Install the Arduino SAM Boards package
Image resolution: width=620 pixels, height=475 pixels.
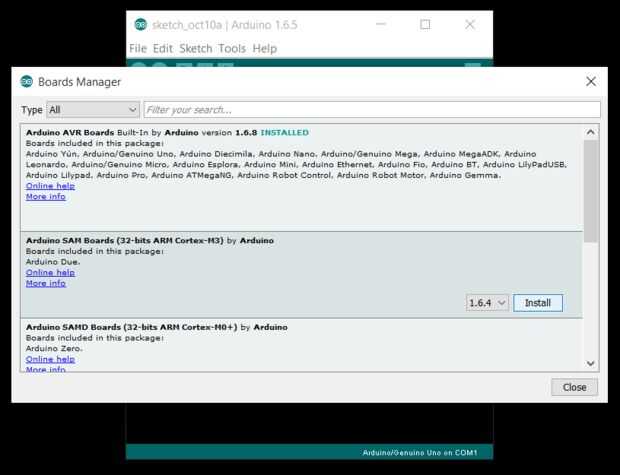538,303
